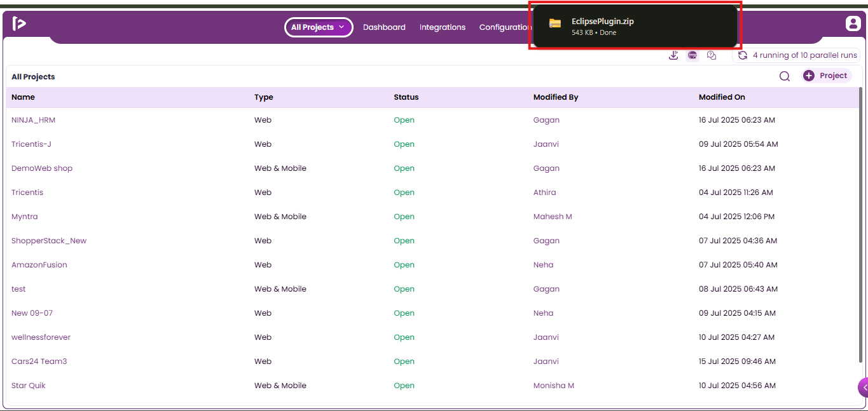The width and height of the screenshot is (868, 411).
Task: Open the Cars24 Team3 project
Action: (x=39, y=361)
